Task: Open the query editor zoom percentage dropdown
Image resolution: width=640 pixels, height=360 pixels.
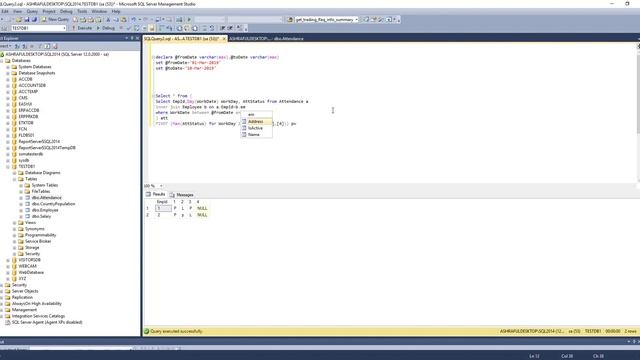Action: [x=161, y=186]
